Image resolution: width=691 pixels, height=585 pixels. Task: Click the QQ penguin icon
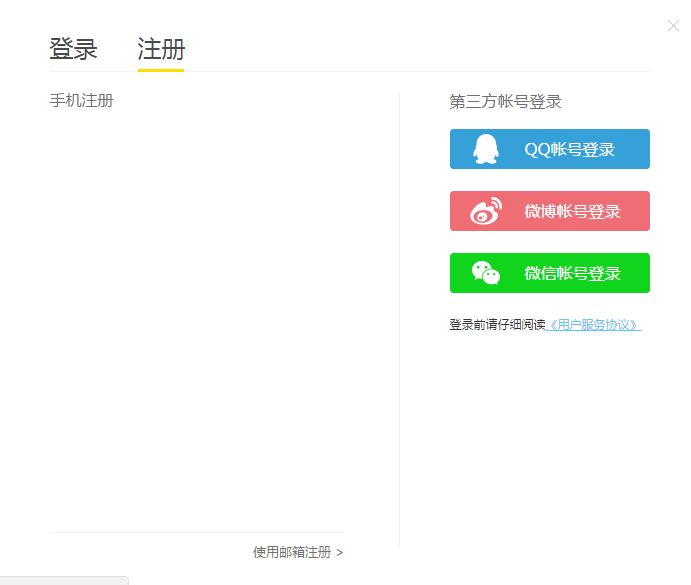[486, 149]
